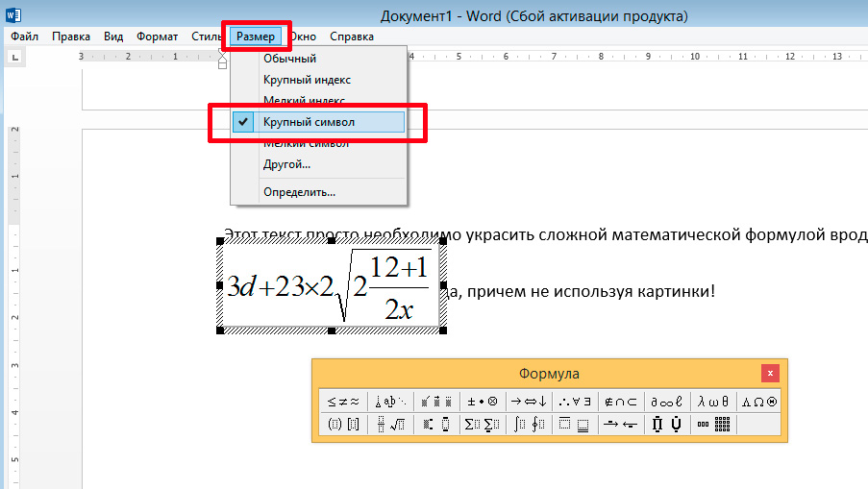Close the 'Формула' toolbar
The image size is (868, 489).
click(770, 374)
